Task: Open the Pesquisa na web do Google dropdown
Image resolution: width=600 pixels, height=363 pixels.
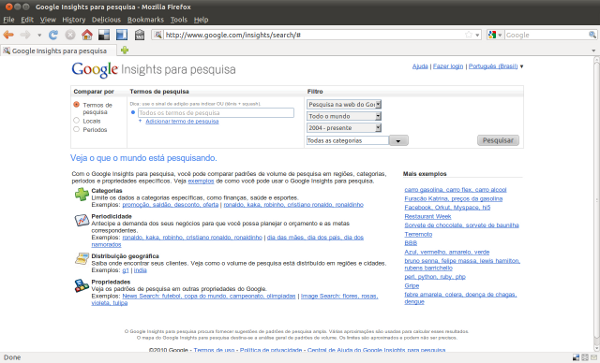Action: [x=344, y=104]
